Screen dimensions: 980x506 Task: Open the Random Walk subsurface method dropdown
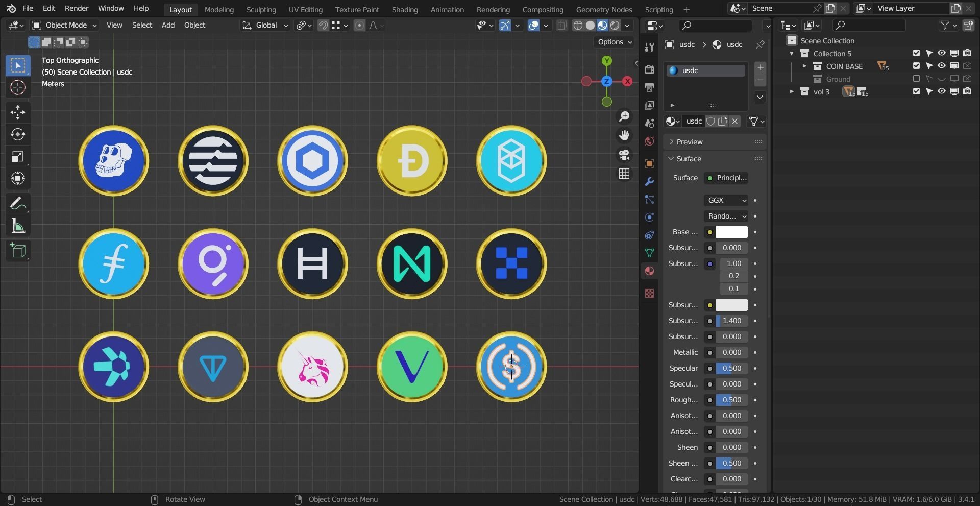[x=726, y=216]
